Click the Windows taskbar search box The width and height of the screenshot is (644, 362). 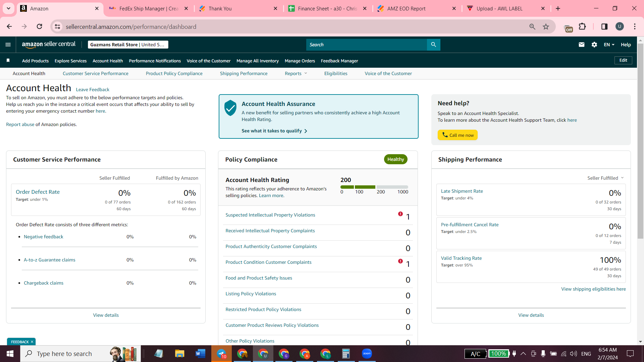coord(80,354)
